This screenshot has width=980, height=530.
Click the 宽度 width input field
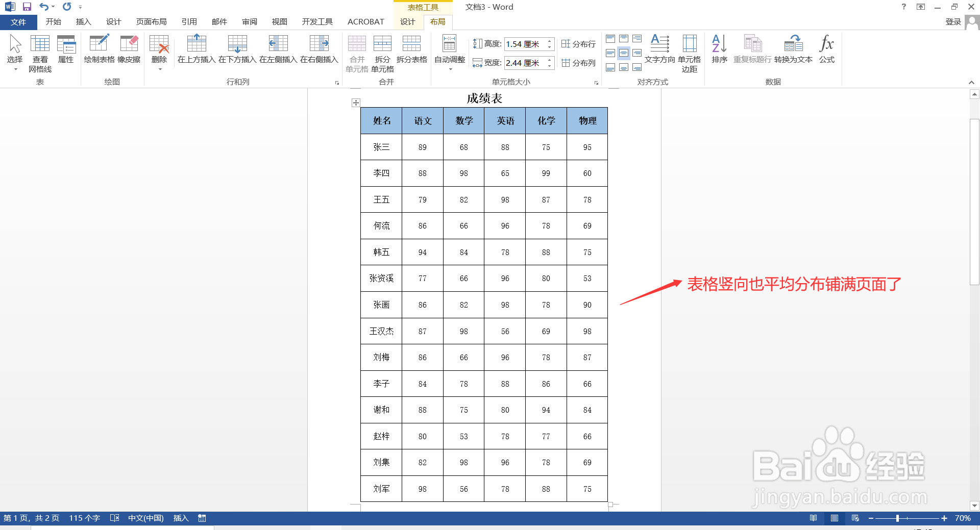point(525,63)
